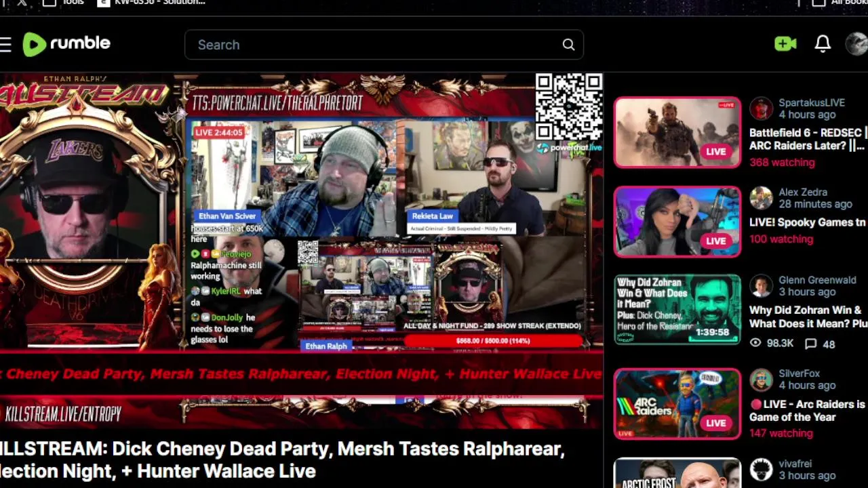The height and width of the screenshot is (488, 868).
Task: Click '3 hours ago' under Glenn Greenwald
Action: pos(807,292)
